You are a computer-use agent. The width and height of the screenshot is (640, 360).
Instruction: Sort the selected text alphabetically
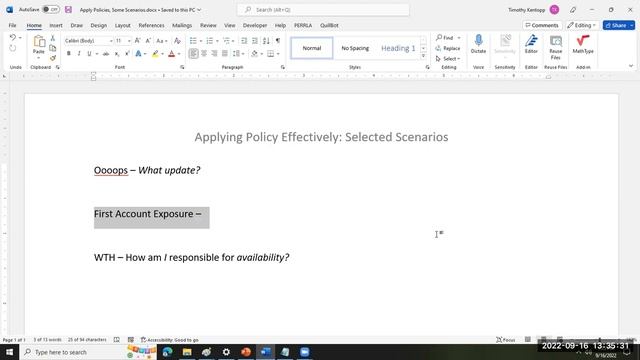[266, 41]
